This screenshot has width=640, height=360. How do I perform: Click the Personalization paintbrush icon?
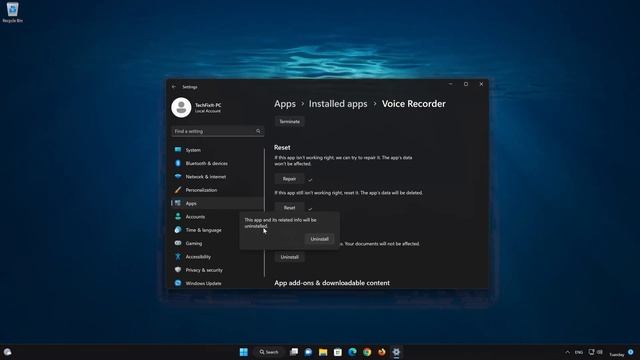pos(178,190)
